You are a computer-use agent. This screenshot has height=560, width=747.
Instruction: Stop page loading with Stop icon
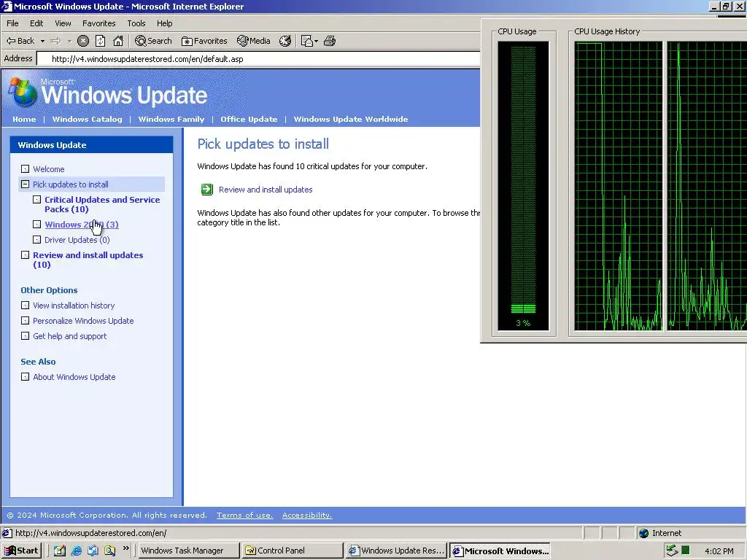tap(83, 41)
